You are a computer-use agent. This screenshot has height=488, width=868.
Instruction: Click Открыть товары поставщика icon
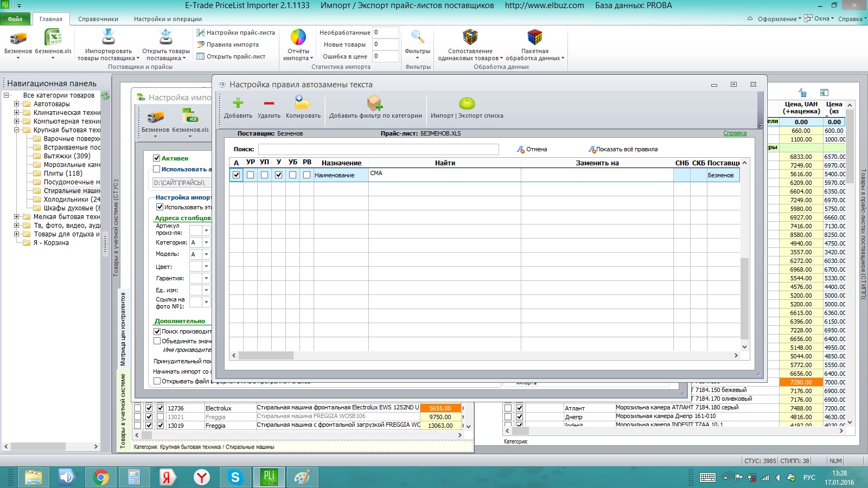click(166, 37)
